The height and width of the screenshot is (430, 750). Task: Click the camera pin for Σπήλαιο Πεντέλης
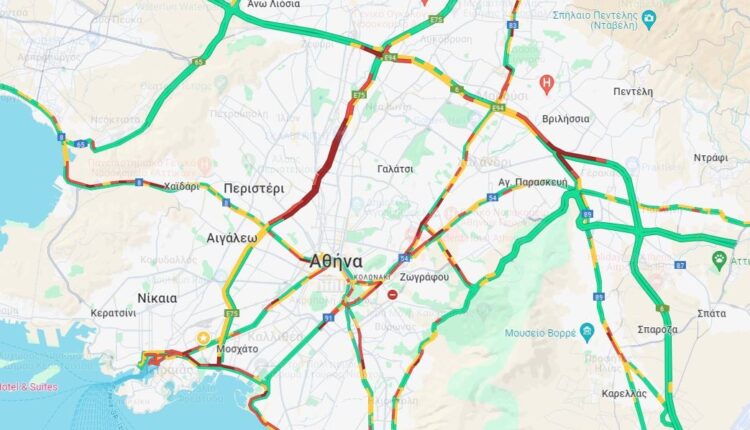tap(649, 20)
